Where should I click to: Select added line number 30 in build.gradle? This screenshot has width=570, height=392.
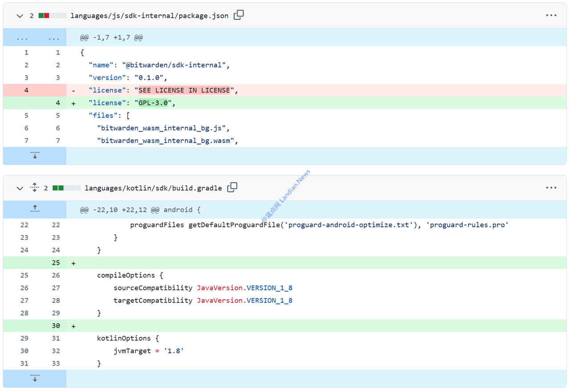pyautogui.click(x=56, y=326)
